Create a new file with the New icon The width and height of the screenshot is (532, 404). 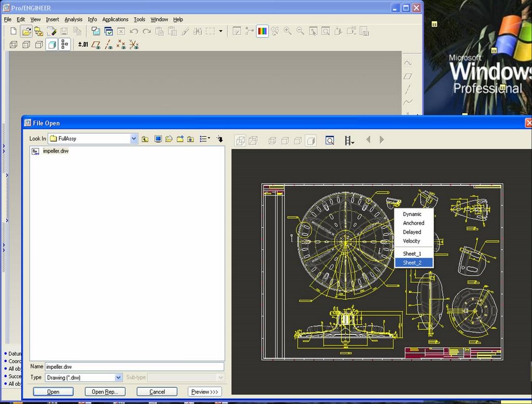[14, 31]
